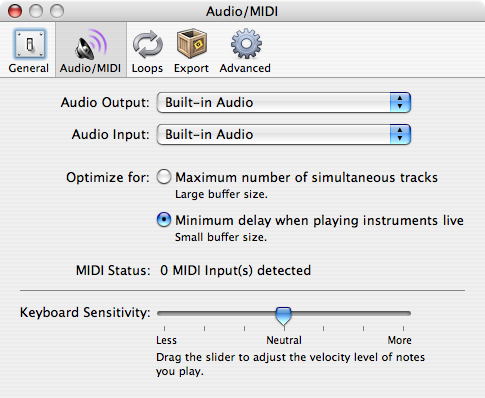Open the Advanced preferences gear icon
Viewport: 485px width, 398px height.
point(246,44)
